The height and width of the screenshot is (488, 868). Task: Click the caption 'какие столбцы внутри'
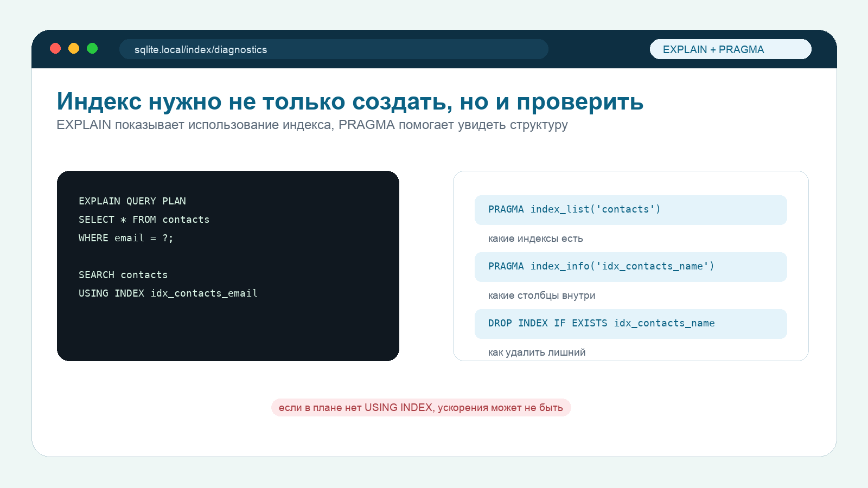pos(541,296)
